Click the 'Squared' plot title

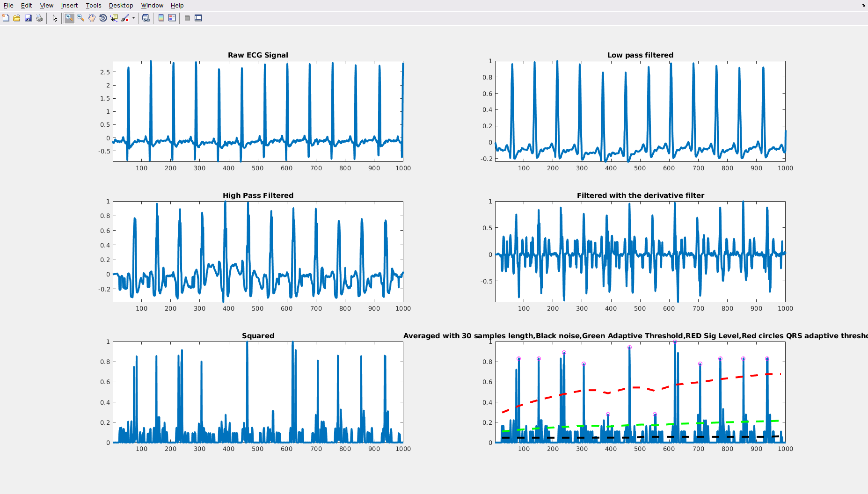coord(258,336)
